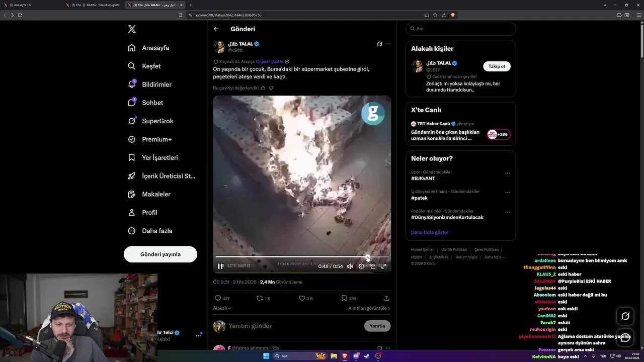This screenshot has height=362, width=644.
Task: Open more options for the #DünyaSiyonizmdenKurtulacak trend
Action: [x=507, y=212]
